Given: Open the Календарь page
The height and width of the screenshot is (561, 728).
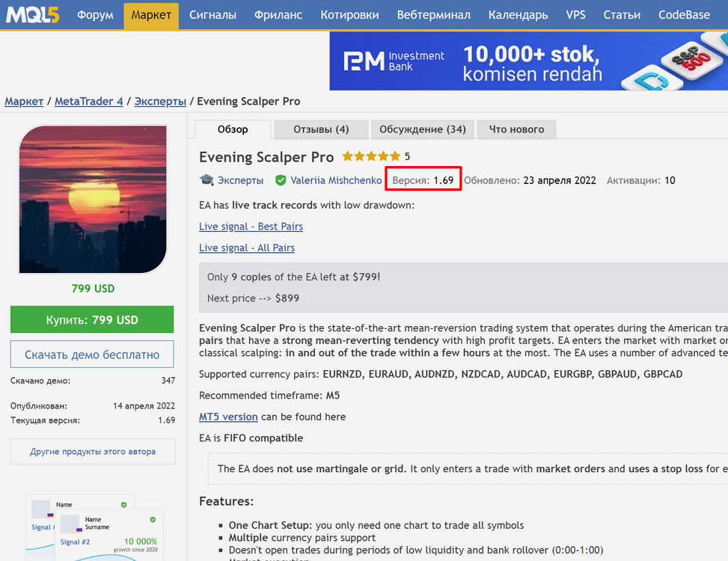Looking at the screenshot, I should (x=519, y=15).
